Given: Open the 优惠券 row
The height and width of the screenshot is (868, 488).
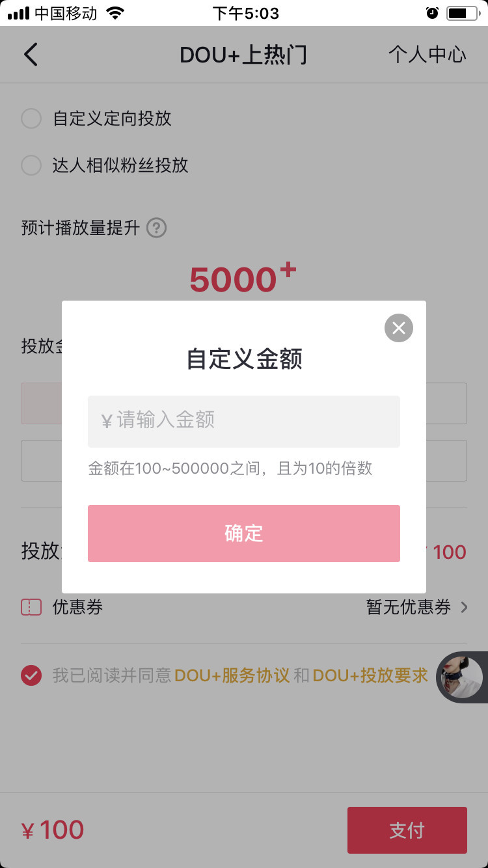Looking at the screenshot, I should click(244, 607).
